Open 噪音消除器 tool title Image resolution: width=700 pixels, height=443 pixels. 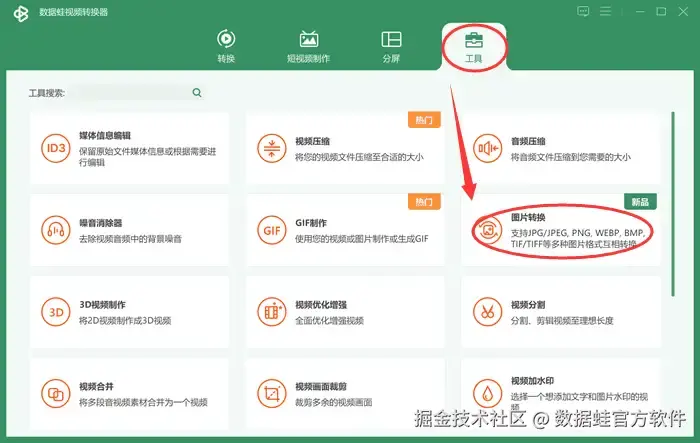[x=100, y=223]
